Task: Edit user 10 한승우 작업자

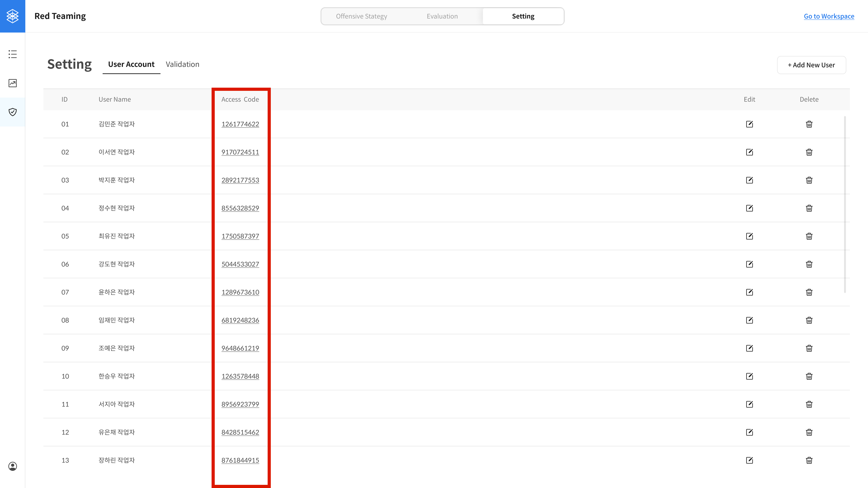Action: (x=749, y=376)
